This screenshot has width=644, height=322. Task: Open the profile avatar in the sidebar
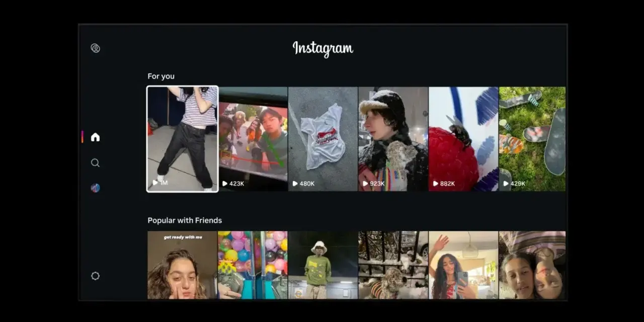(95, 188)
